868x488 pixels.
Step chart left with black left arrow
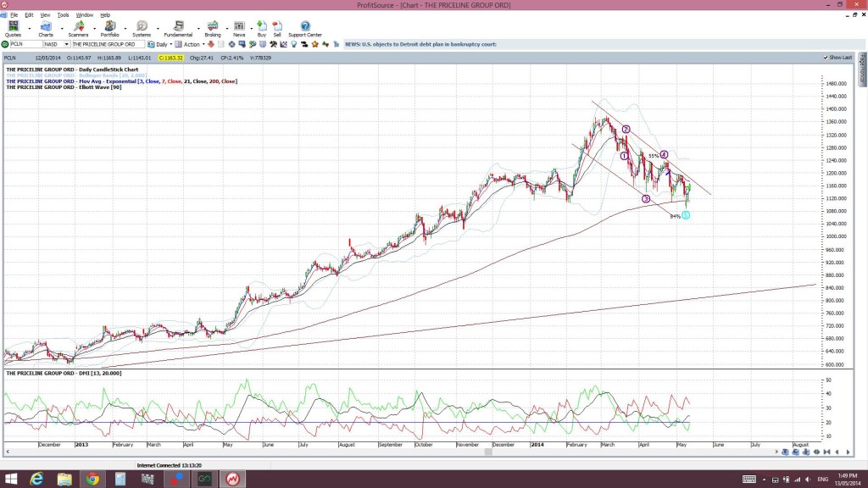[x=837, y=452]
